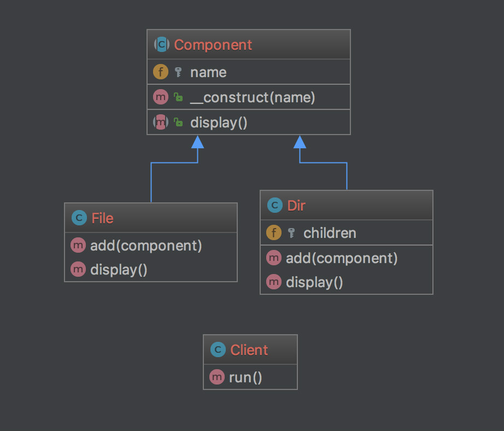The image size is (504, 431).
Task: Select the children field in Dir
Action: click(330, 233)
